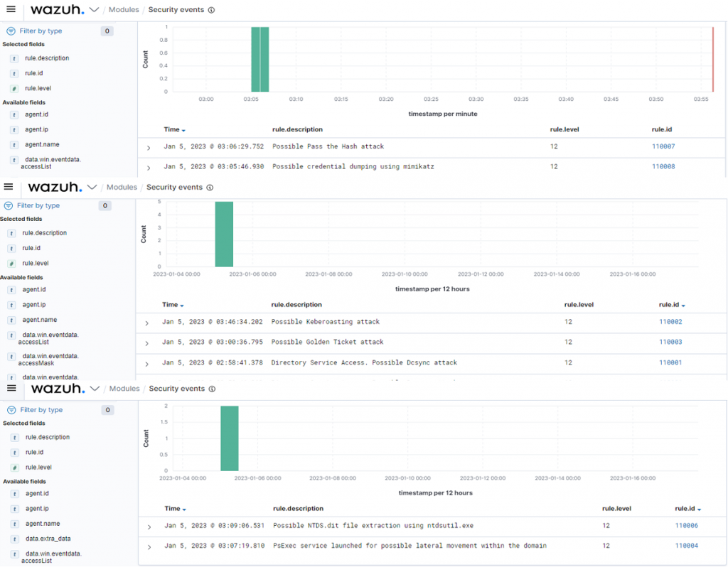
Task: Click the type icon beside rule.id in the Dcsync panel
Action: (11, 248)
